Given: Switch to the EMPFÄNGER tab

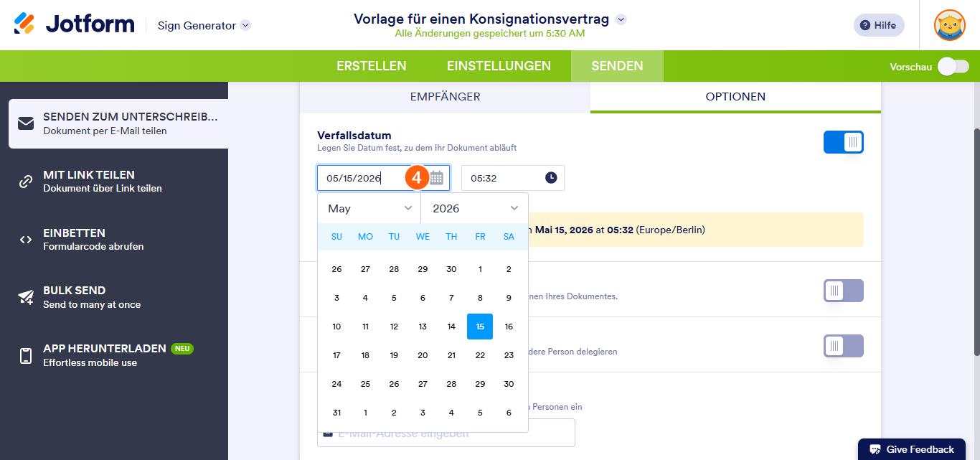Looking at the screenshot, I should point(445,96).
